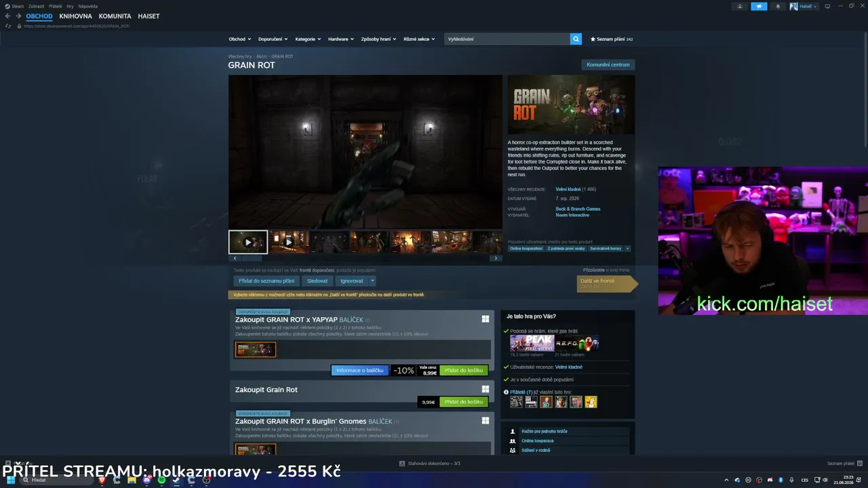Open the last yellow friend avatar in the owners row
The width and height of the screenshot is (868, 488).
(591, 402)
